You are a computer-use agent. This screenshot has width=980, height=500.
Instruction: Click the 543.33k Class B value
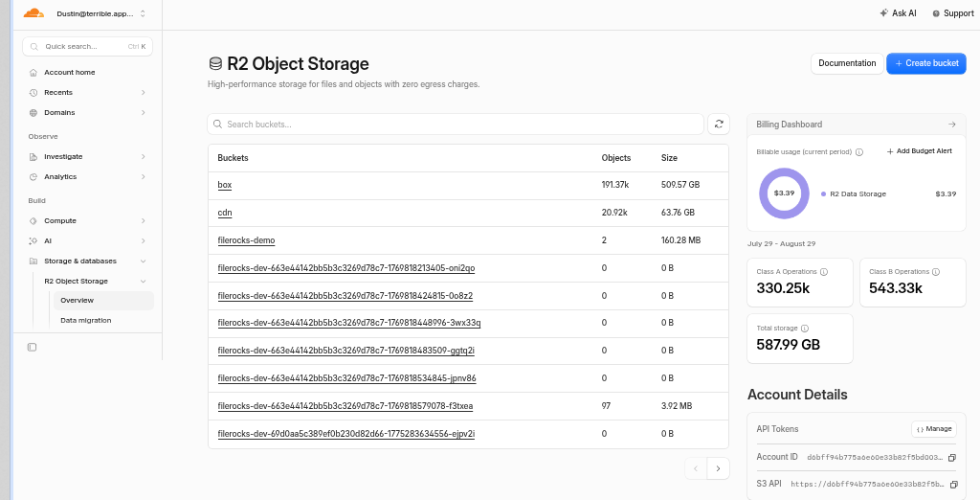(896, 288)
